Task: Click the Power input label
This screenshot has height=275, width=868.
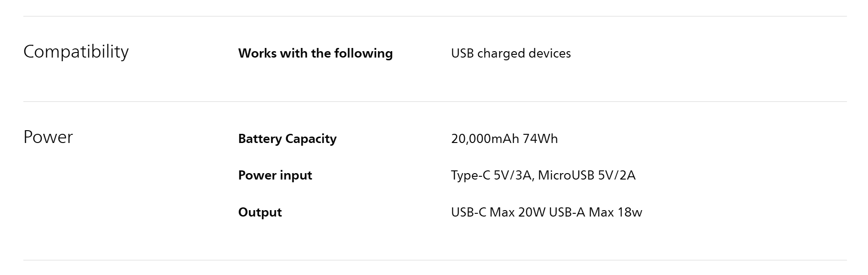Action: coord(275,175)
